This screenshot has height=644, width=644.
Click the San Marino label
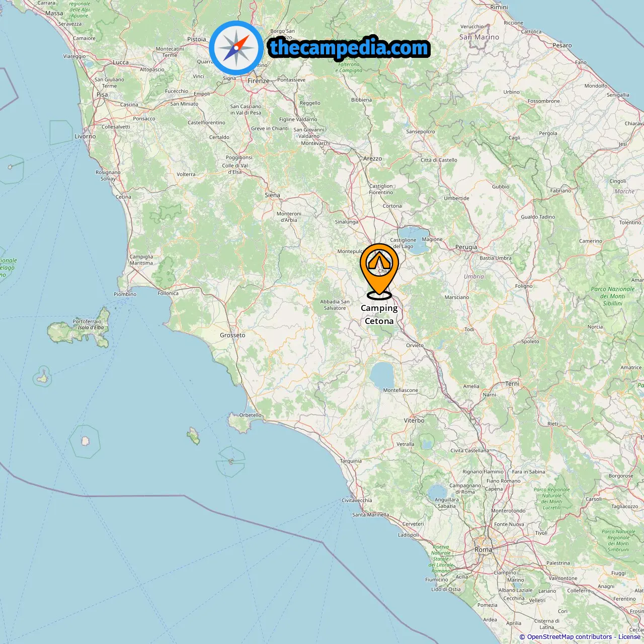pyautogui.click(x=479, y=37)
